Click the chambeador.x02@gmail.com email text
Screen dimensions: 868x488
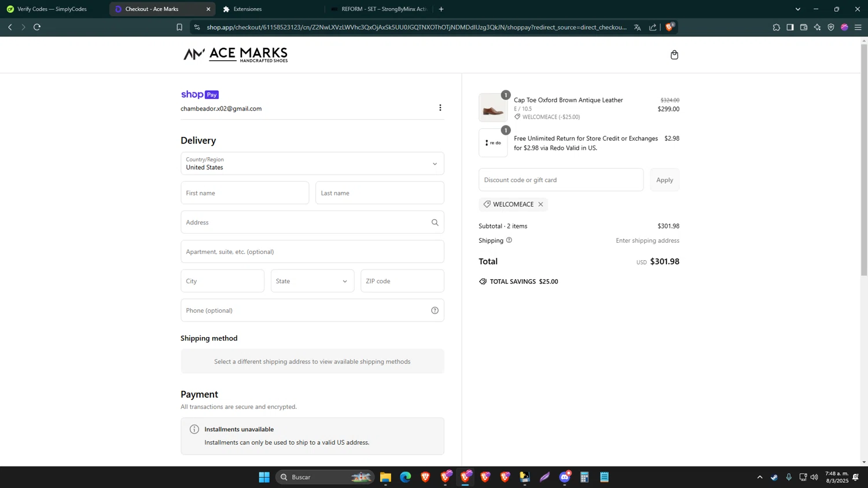(x=221, y=109)
